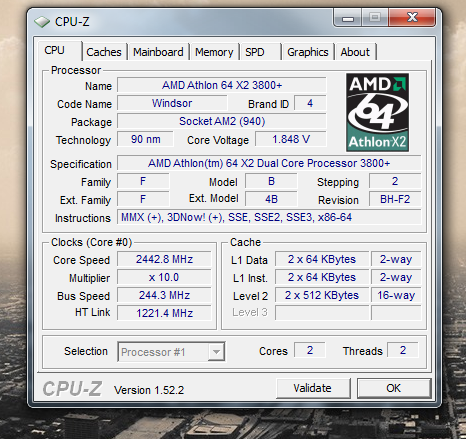The width and height of the screenshot is (466, 439).
Task: Show the Graphics tab
Action: [x=308, y=52]
